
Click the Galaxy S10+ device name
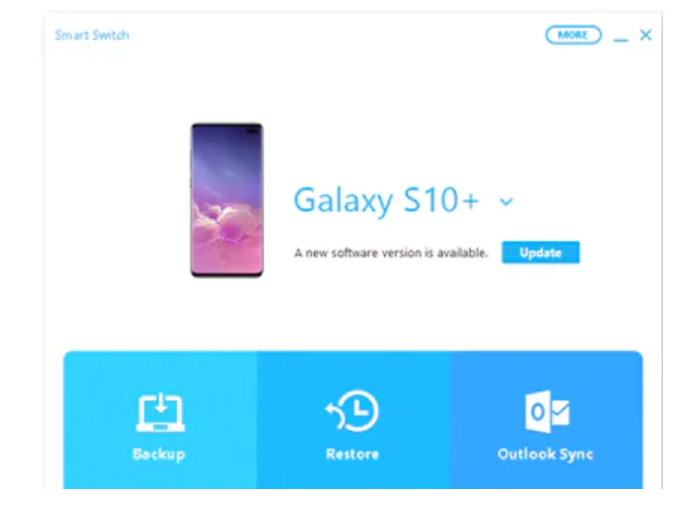click(x=386, y=201)
